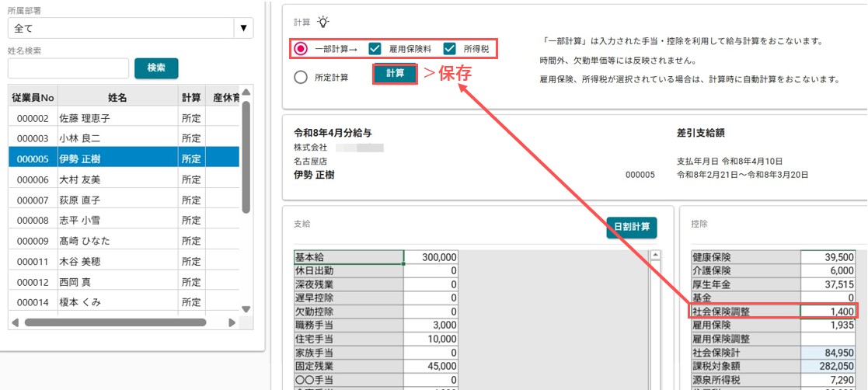Click the 〇〇手当 value cell
The height and width of the screenshot is (390, 868).
pyautogui.click(x=431, y=380)
